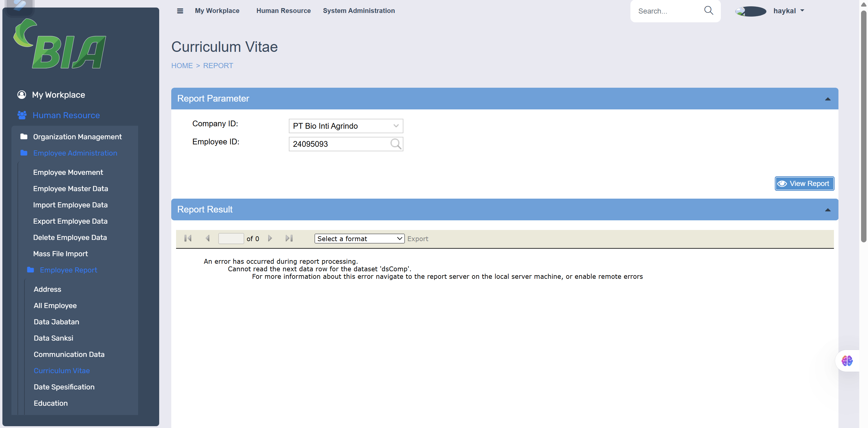
Task: Click the Organization Management folder icon
Action: pos(24,136)
